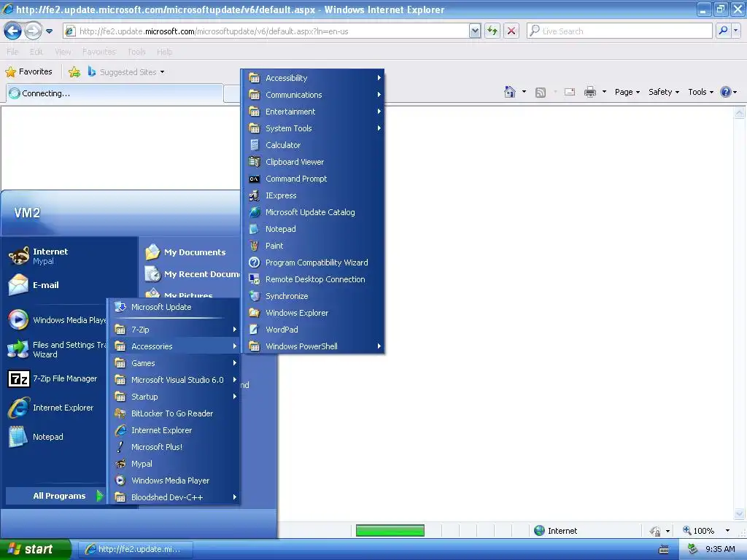Launch WordPad
This screenshot has width=747, height=560.
pyautogui.click(x=312, y=330)
